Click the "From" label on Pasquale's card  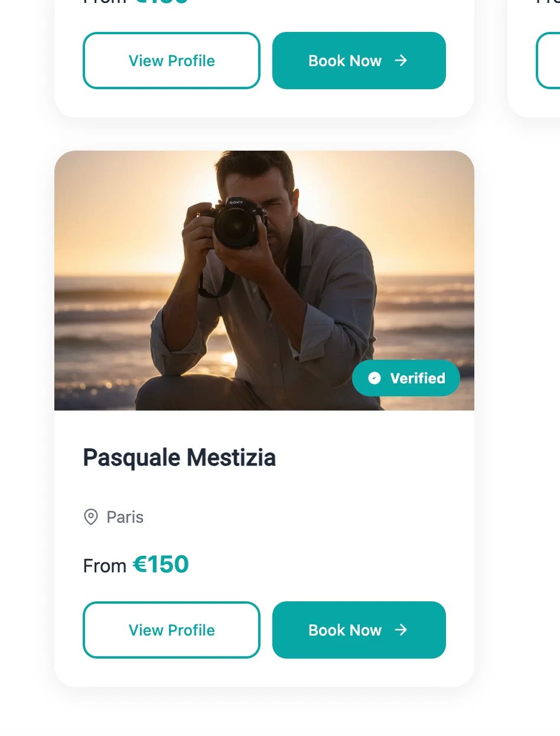pyautogui.click(x=105, y=566)
